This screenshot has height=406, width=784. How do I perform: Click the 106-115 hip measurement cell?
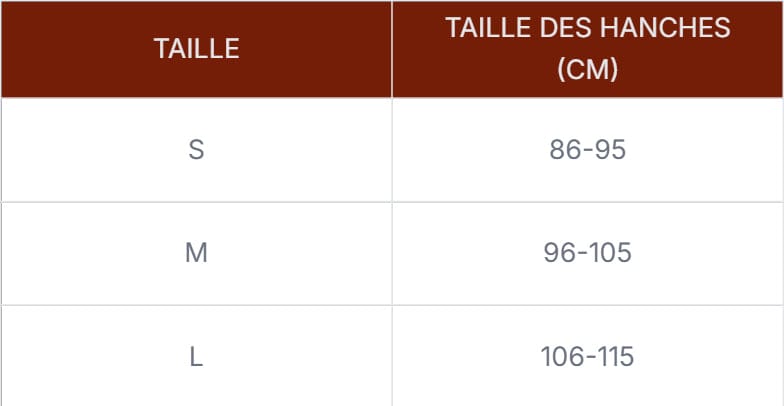pyautogui.click(x=588, y=357)
